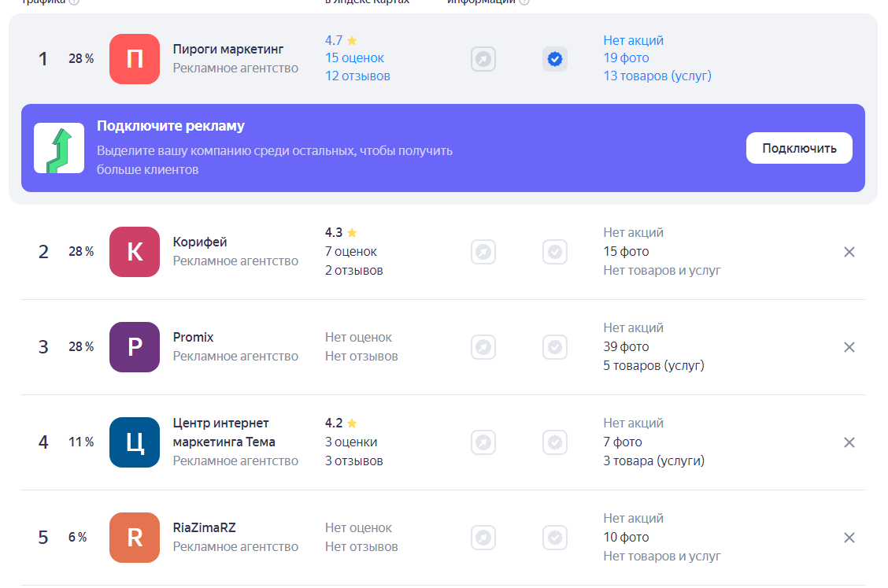The image size is (888, 588).
Task: Click the Promix company name
Action: tap(193, 337)
